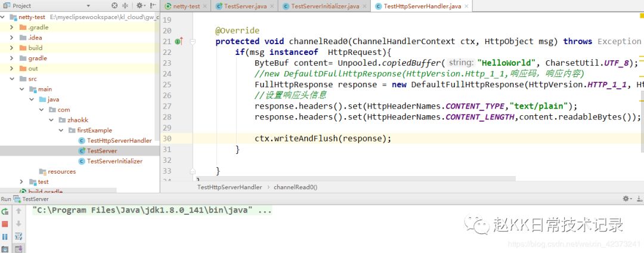
Task: Collapse the main folder
Action: tap(22, 89)
